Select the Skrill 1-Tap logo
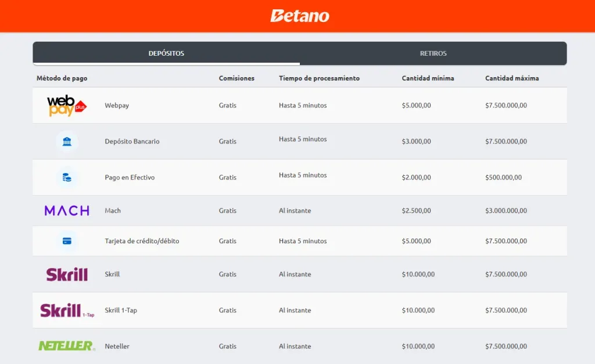The width and height of the screenshot is (595, 364). click(x=66, y=309)
